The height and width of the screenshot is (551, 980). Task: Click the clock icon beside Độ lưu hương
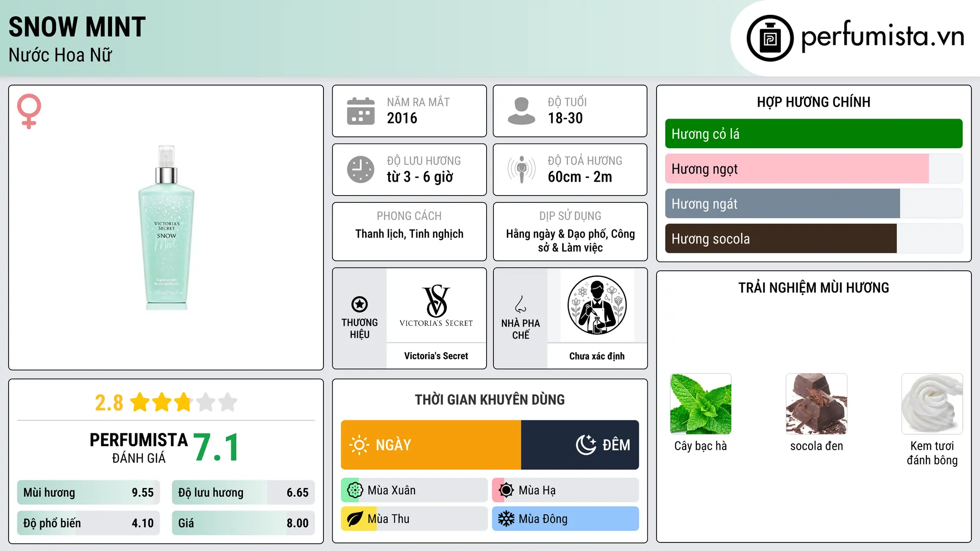click(361, 169)
